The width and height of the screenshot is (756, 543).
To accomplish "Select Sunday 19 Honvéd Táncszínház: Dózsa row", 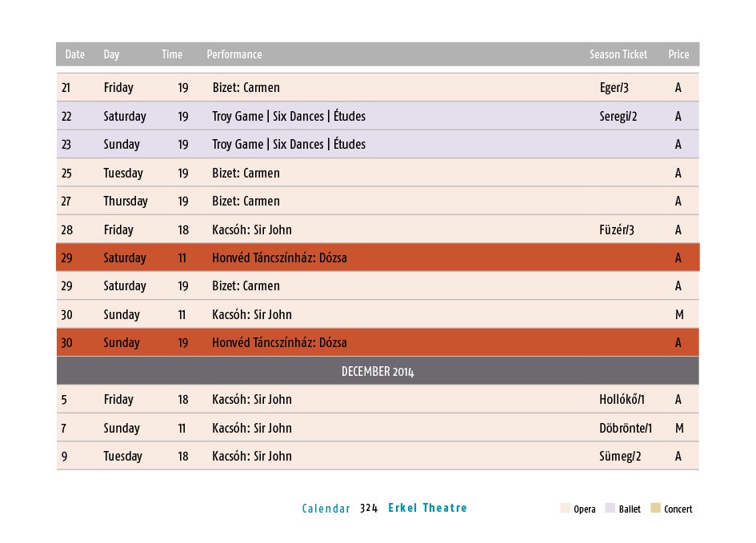I will [x=378, y=342].
